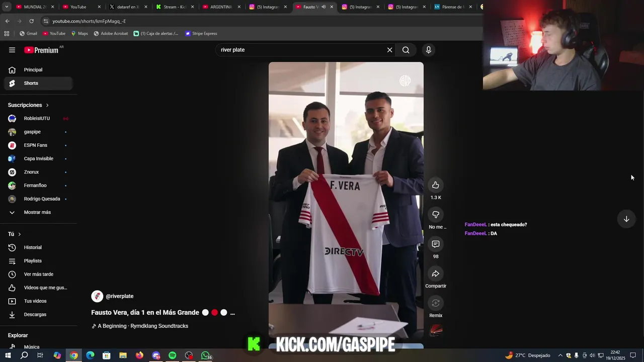
Task: Click the address bar URL
Action: [89, 21]
